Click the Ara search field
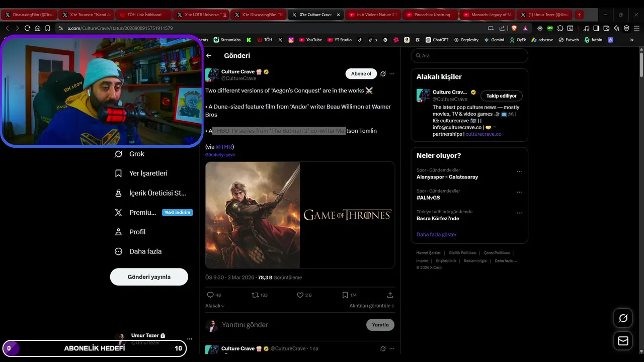 pos(469,56)
